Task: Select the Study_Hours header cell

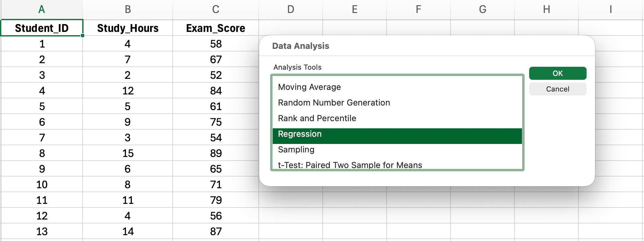Action: click(128, 28)
